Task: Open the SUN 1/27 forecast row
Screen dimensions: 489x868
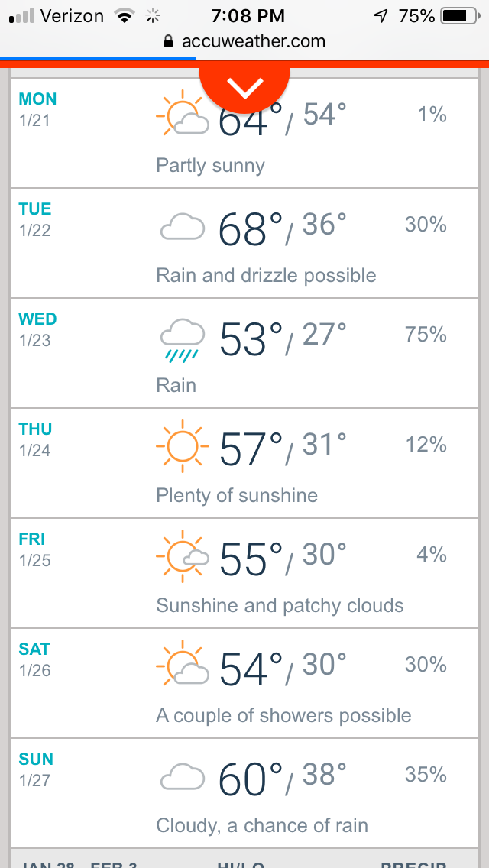Action: point(36,768)
